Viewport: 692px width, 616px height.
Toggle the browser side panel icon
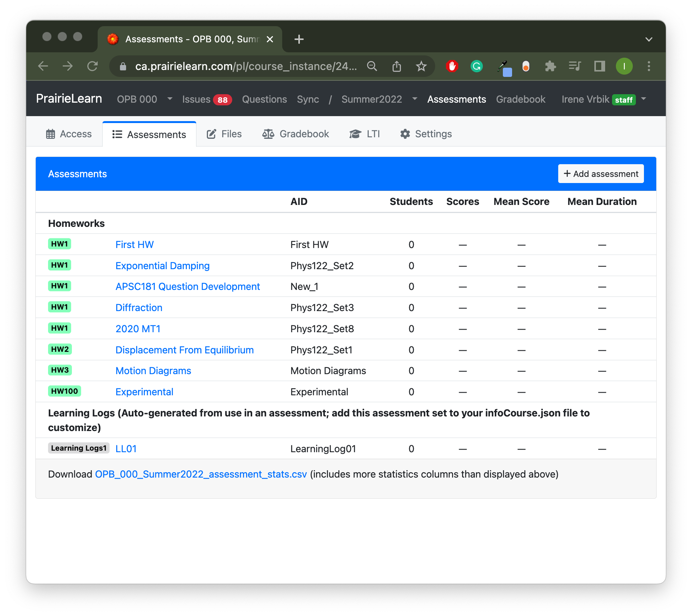coord(600,66)
